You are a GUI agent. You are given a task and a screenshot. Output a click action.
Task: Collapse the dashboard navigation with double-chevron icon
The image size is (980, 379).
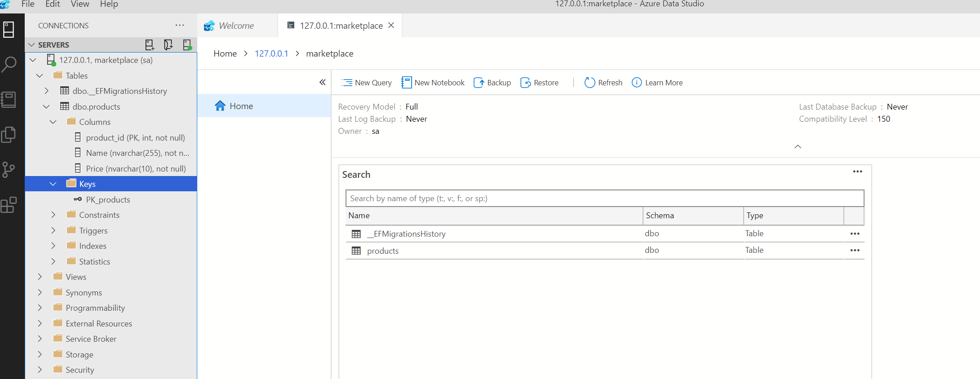pyautogui.click(x=322, y=82)
